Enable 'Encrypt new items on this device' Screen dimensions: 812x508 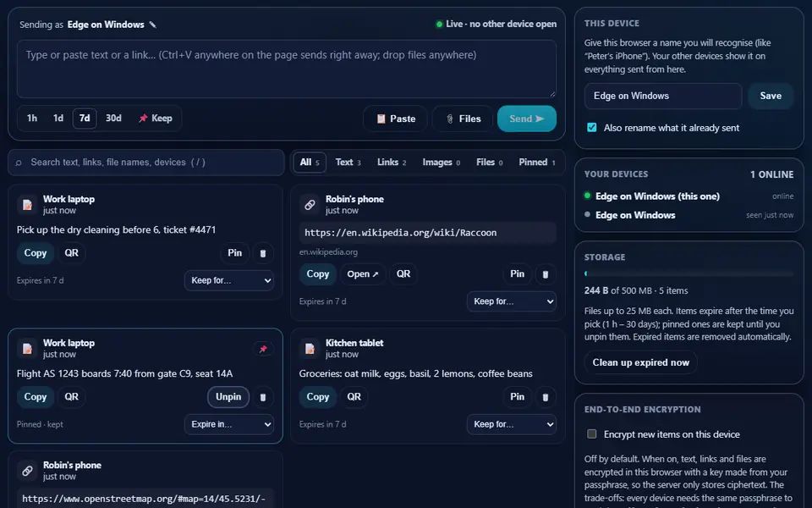click(x=592, y=433)
